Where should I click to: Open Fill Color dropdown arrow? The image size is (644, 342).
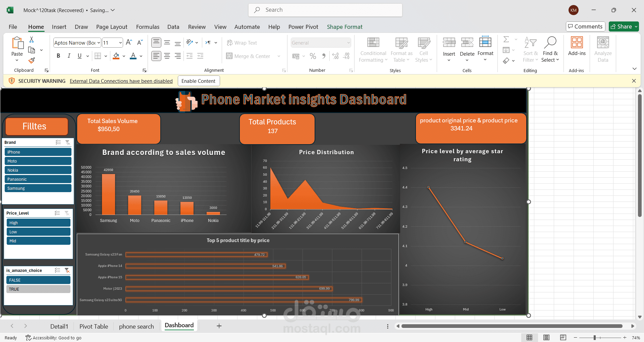(124, 56)
